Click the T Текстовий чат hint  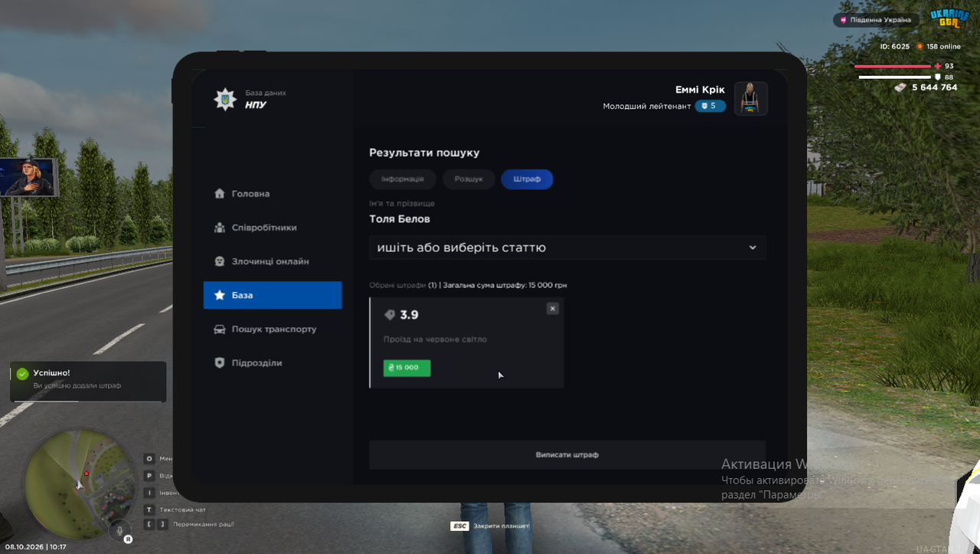pyautogui.click(x=175, y=510)
